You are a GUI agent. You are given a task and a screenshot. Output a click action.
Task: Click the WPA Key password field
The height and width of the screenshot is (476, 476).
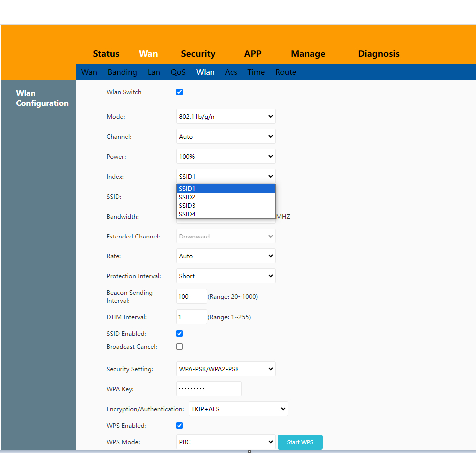coord(209,389)
